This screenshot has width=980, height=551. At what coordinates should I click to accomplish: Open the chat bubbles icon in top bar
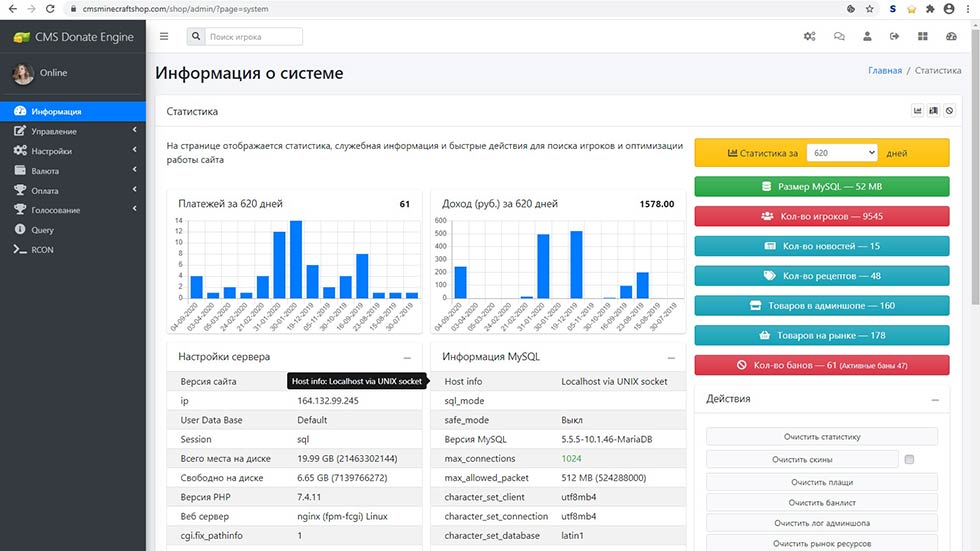click(x=839, y=37)
